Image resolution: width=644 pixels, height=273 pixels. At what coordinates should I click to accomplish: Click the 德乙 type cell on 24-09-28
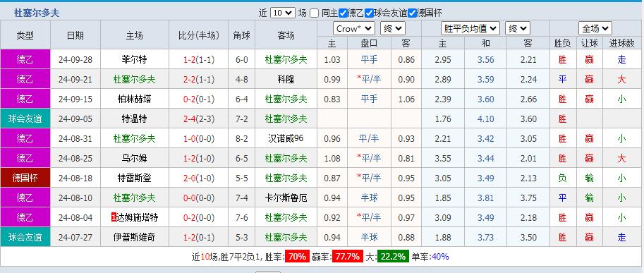tap(25, 59)
